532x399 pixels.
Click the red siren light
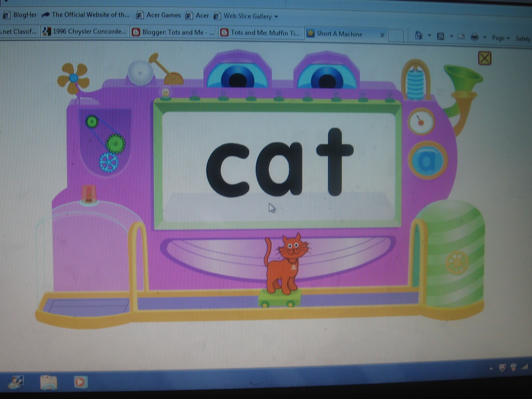(x=89, y=194)
